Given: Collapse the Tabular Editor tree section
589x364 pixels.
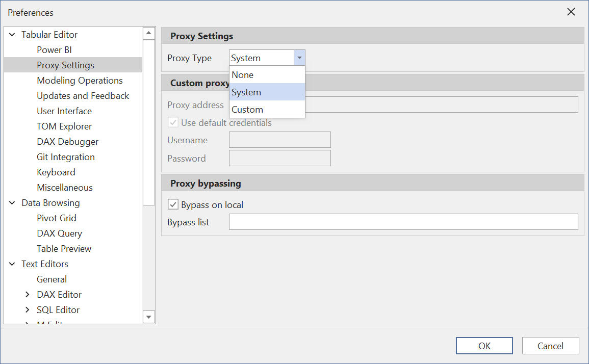Looking at the screenshot, I should click(12, 34).
